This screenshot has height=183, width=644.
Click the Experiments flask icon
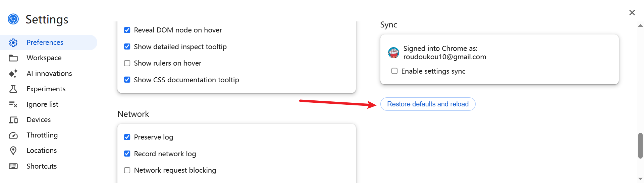point(13,89)
